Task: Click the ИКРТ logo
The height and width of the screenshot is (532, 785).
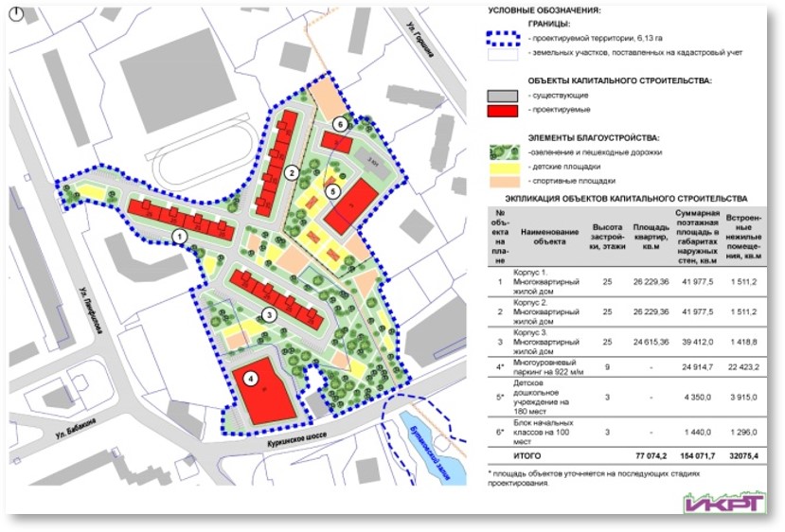Action: click(724, 502)
